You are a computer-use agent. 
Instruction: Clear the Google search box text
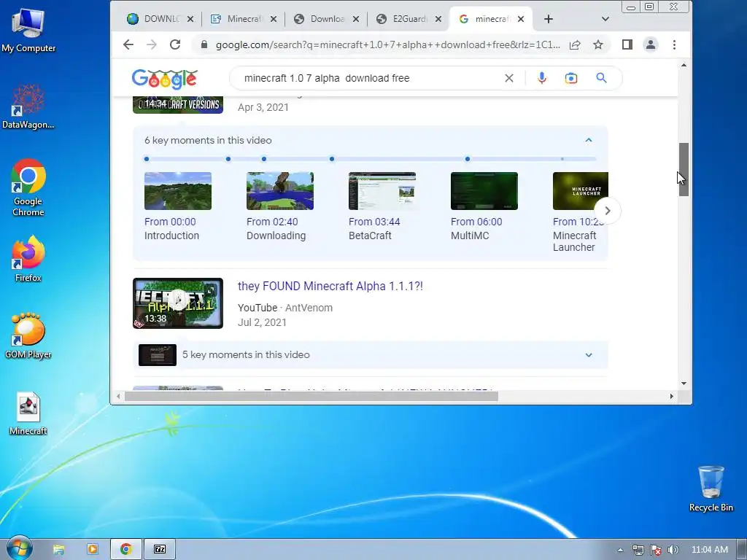[x=508, y=78]
